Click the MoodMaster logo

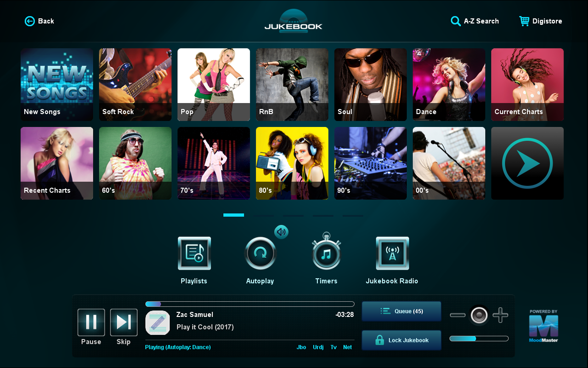543,326
